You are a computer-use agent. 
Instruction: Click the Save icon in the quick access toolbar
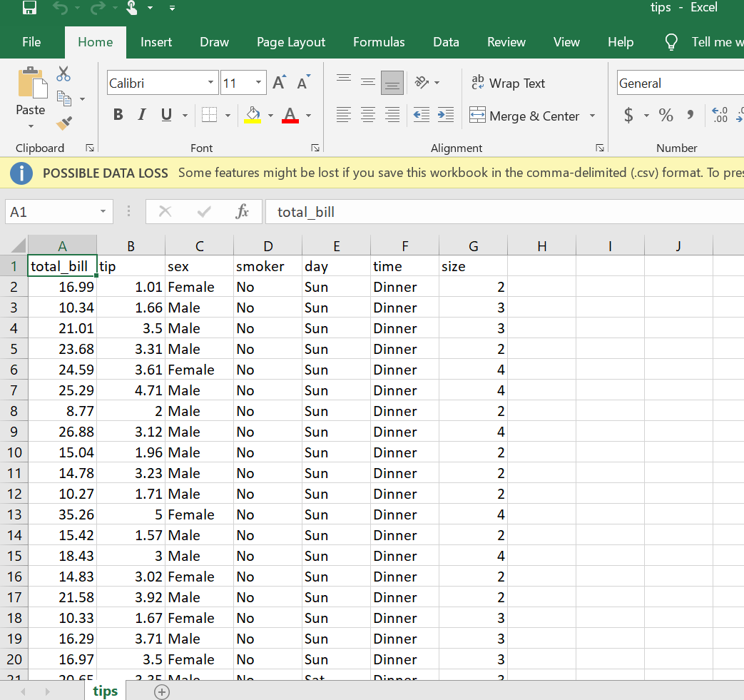pyautogui.click(x=29, y=8)
